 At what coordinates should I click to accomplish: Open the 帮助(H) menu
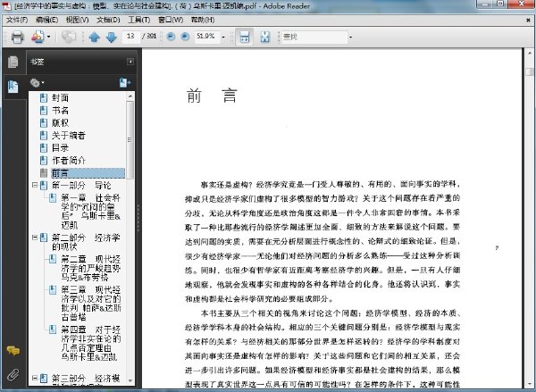(x=203, y=20)
